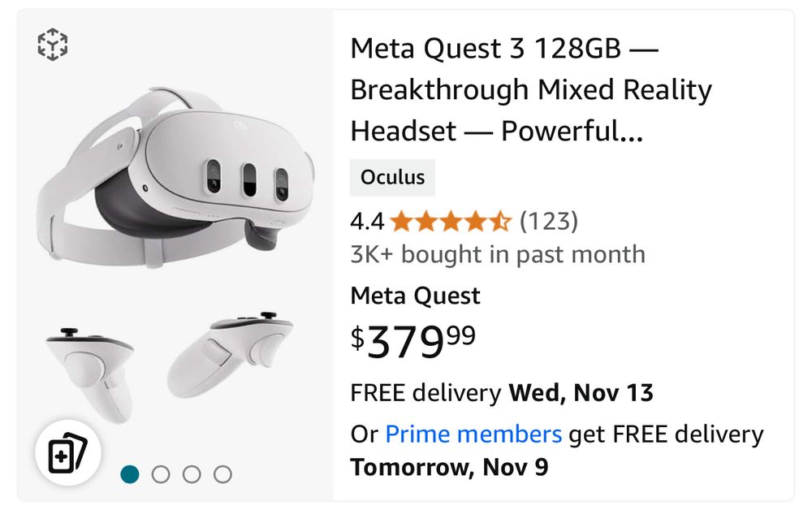Click the Oculus brand badge
The width and height of the screenshot is (812, 510).
pos(392,178)
